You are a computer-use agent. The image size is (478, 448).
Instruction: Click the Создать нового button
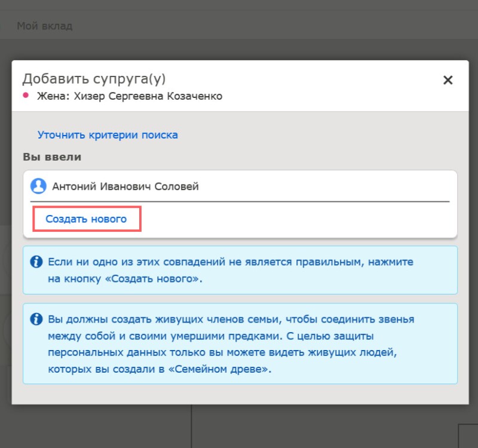tap(86, 219)
